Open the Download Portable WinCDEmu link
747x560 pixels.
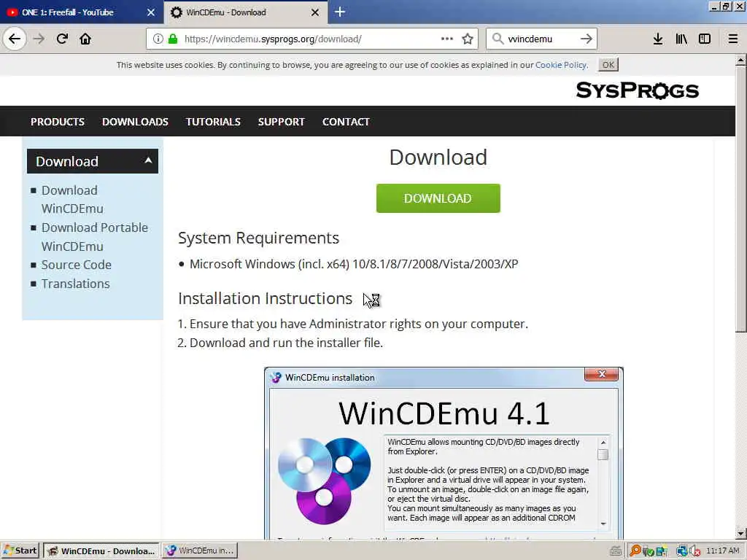[x=94, y=237]
